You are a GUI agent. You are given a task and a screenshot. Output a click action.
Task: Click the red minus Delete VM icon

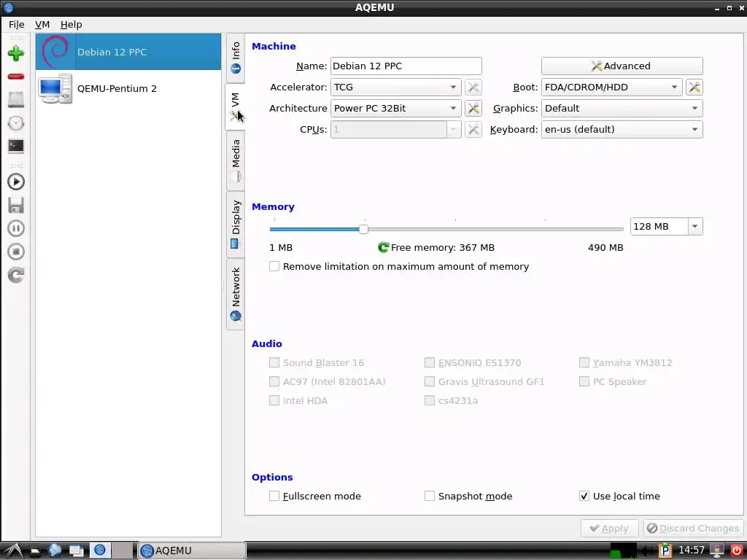pyautogui.click(x=16, y=76)
